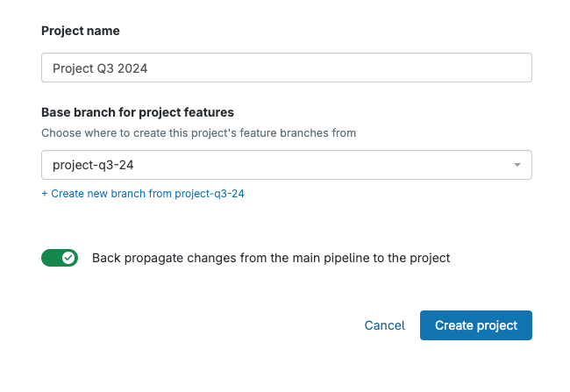Click the empty right side of name field

421,68
